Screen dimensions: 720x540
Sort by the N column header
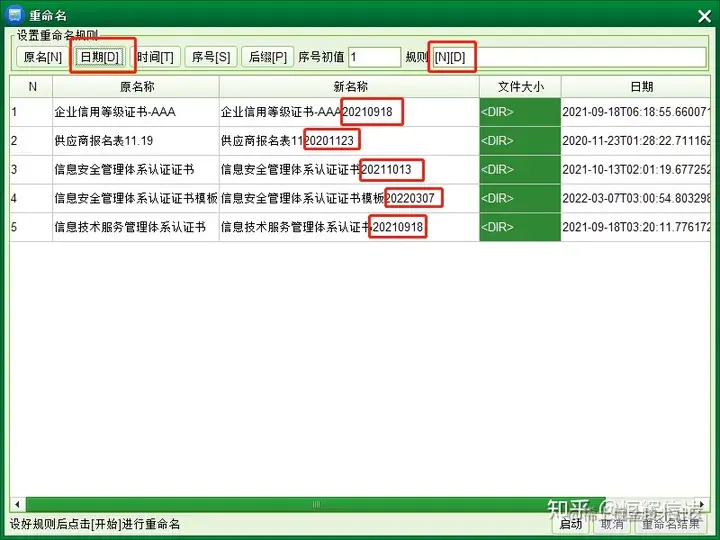[32, 87]
